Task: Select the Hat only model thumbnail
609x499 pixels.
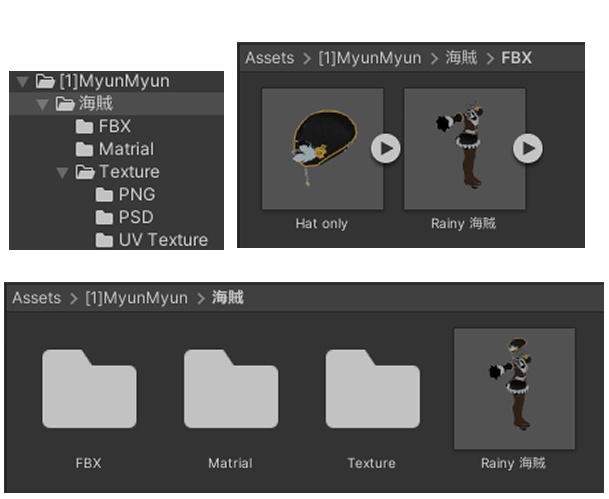Action: 323,149
